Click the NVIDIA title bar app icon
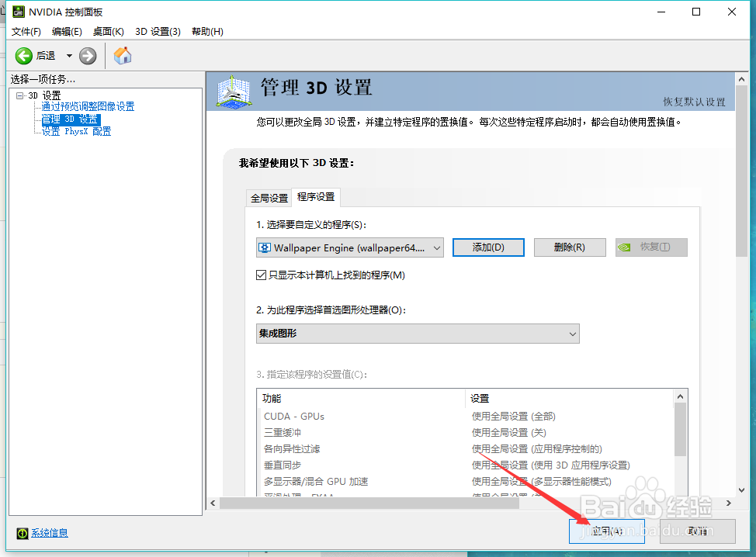Viewport: 756px width, 557px height. 19,12
